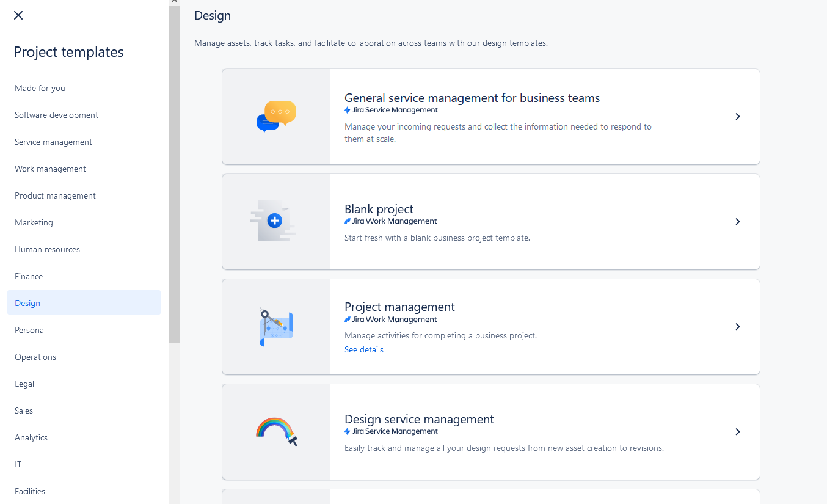Click Jira Service Management label under Design service
The height and width of the screenshot is (504, 827).
[x=391, y=431]
